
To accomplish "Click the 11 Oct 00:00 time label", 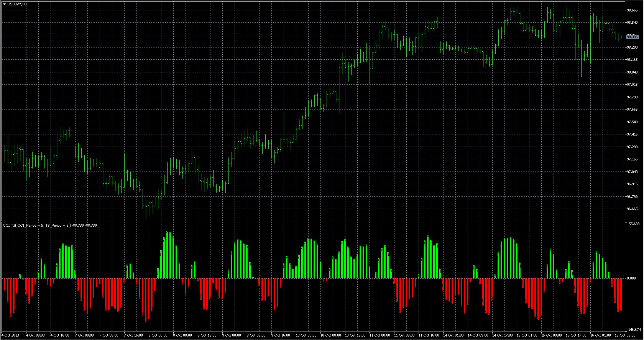I will (379, 335).
